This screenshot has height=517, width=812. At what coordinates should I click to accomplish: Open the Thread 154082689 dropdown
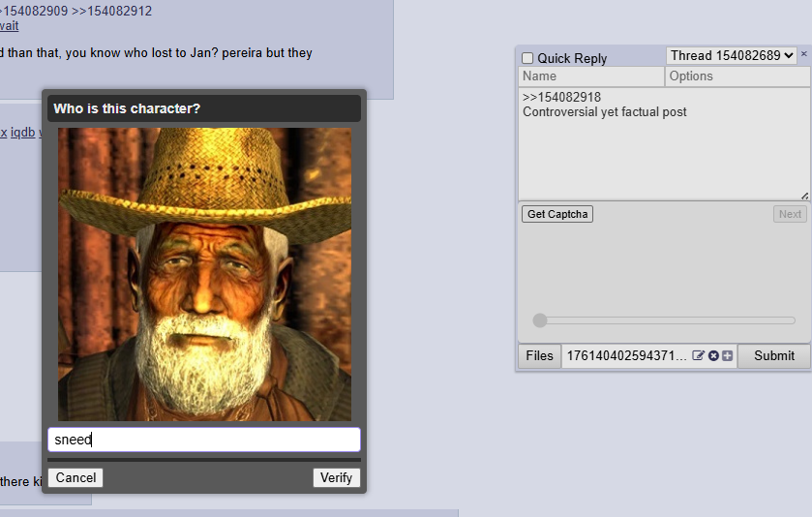tap(732, 55)
